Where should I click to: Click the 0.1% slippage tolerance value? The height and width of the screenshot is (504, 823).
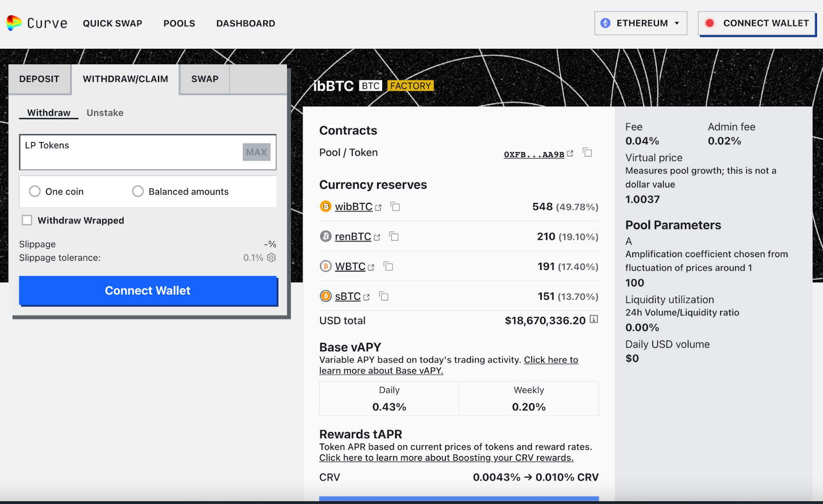[253, 258]
